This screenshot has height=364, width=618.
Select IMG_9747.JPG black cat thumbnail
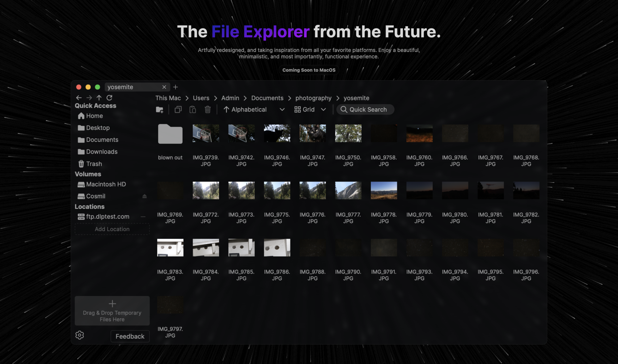[313, 133]
